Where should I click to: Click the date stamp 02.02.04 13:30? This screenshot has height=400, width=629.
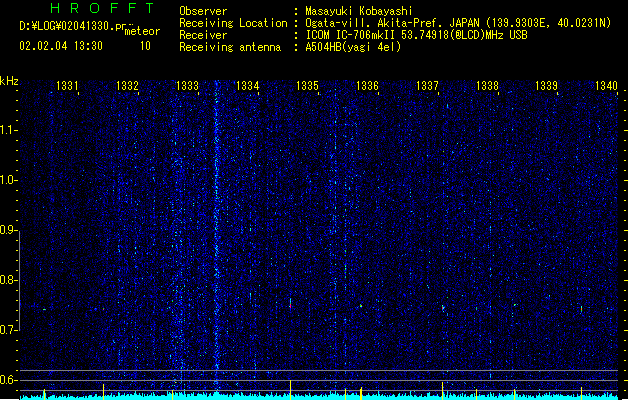point(61,46)
